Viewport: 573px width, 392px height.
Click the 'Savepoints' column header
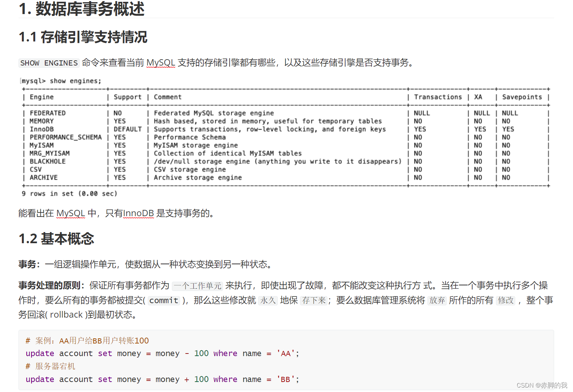522,97
